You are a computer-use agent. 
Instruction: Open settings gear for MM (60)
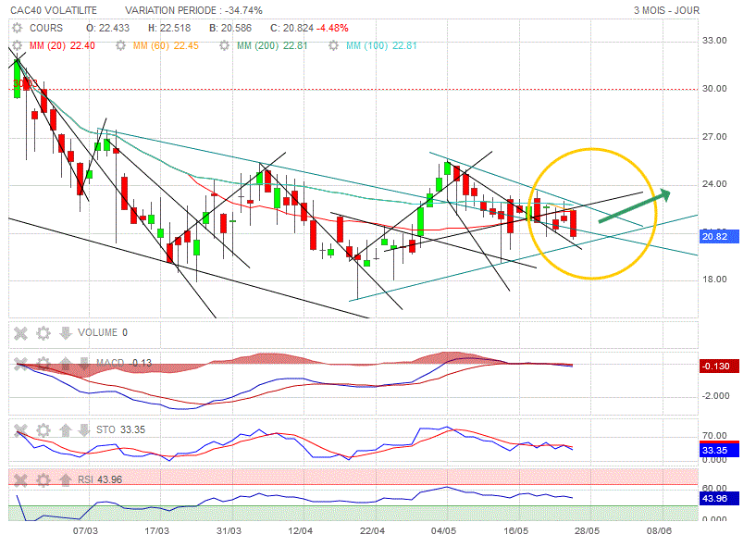120,46
